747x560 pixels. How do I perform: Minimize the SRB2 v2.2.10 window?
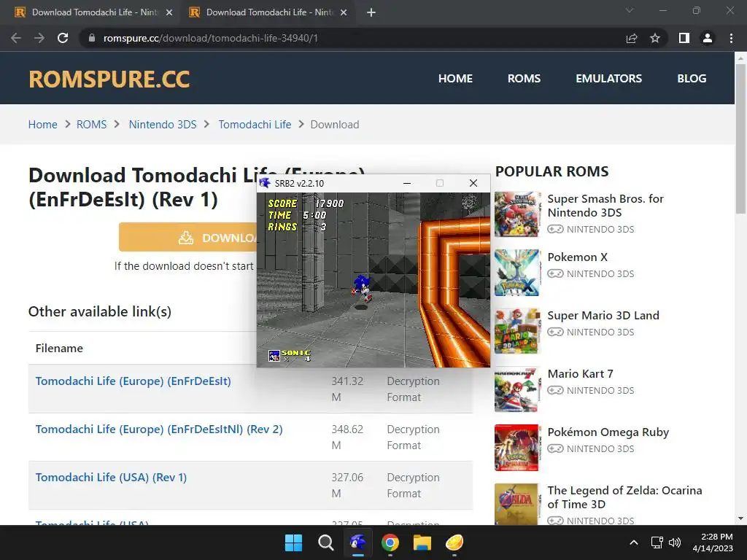pyautogui.click(x=407, y=183)
